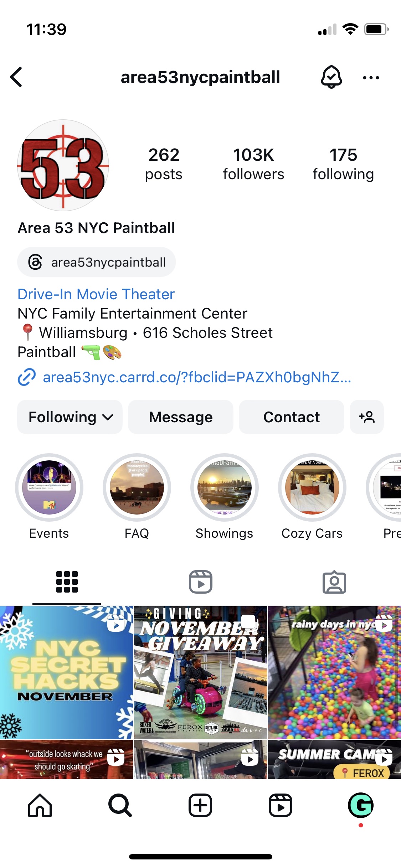View followers list showing 103K

[253, 164]
